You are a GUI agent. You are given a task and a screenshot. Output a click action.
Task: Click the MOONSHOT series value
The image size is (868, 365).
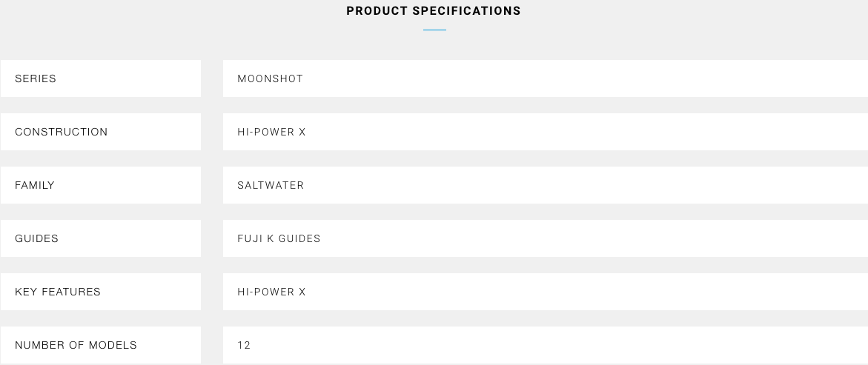270,78
